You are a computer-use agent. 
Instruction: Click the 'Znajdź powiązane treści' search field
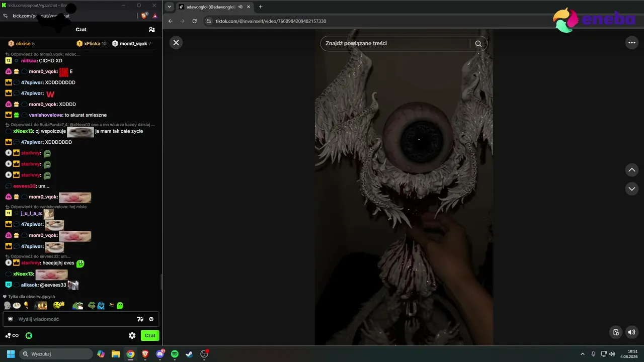395,43
